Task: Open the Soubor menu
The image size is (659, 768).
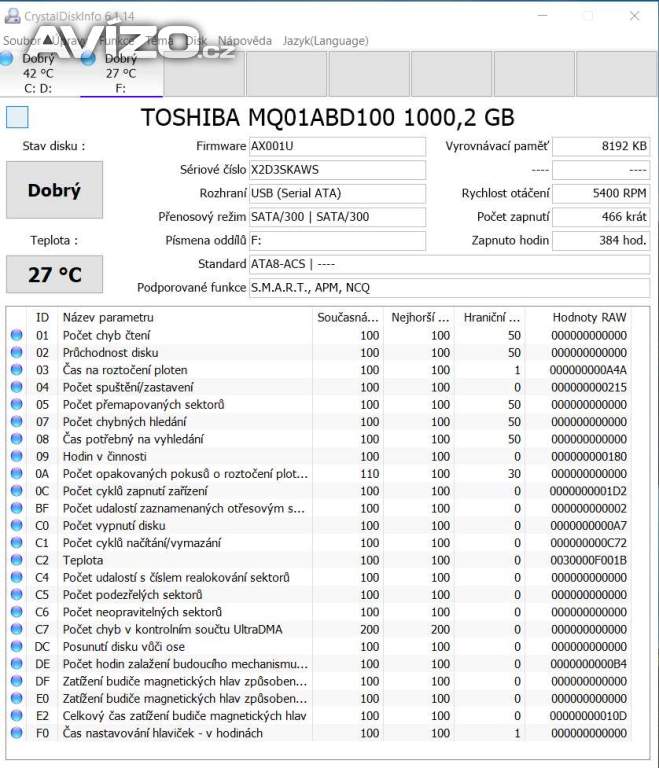Action: coord(21,41)
